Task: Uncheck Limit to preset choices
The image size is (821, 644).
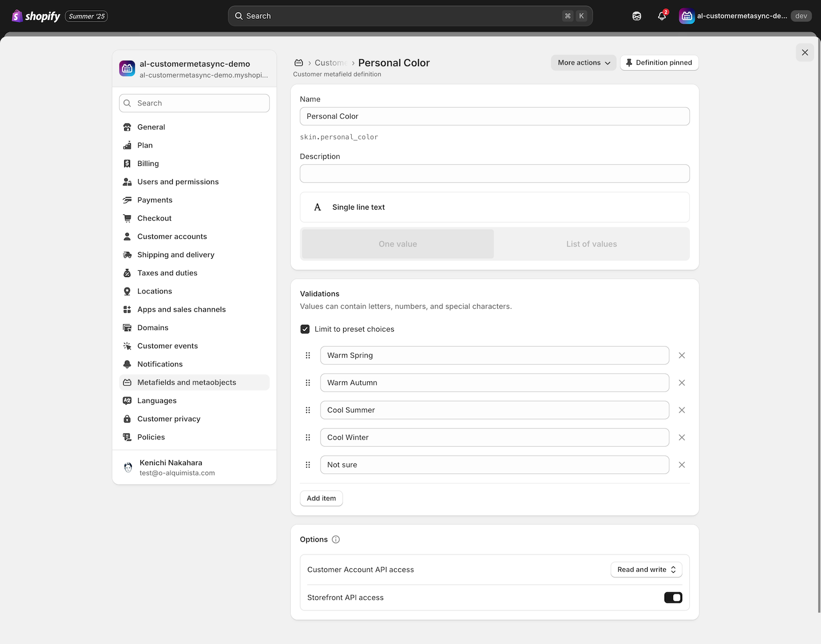Action: (x=305, y=329)
